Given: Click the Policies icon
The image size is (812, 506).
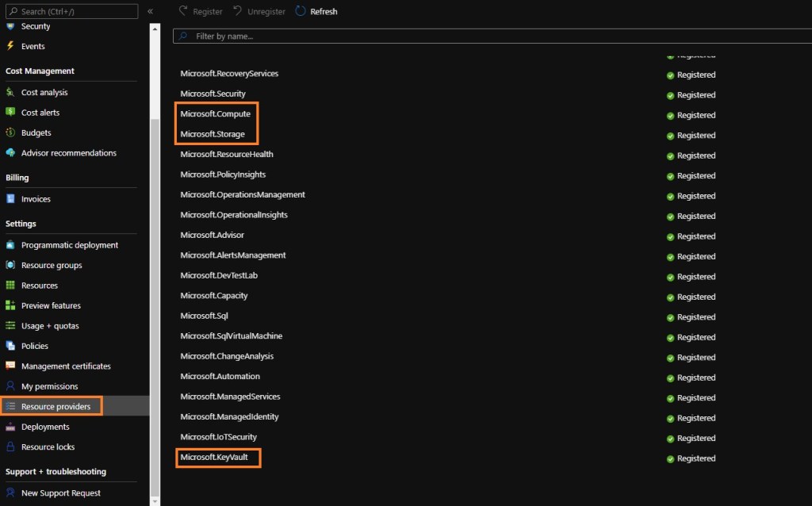Looking at the screenshot, I should (x=10, y=346).
